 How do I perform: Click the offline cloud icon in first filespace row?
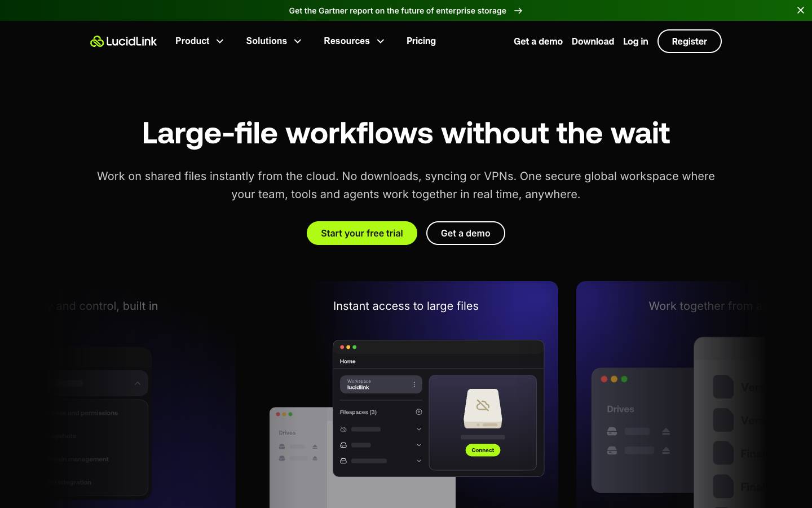pos(343,430)
